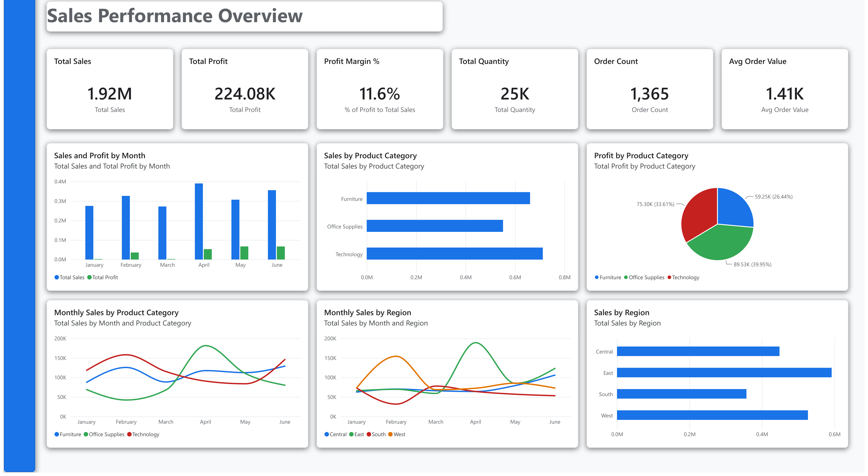This screenshot has height=476, width=868.
Task: Select the Technology bar in category sales chart
Action: tap(454, 254)
